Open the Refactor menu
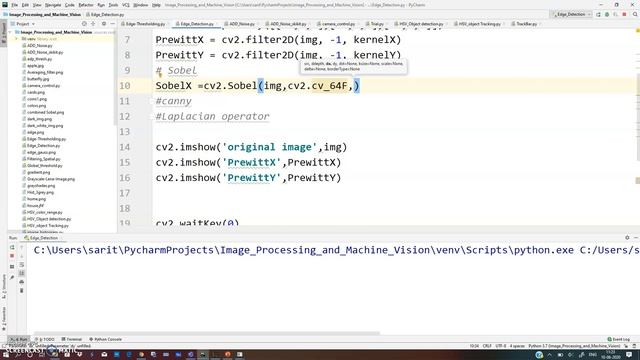Screen dimensions: 640x360 (86, 5)
